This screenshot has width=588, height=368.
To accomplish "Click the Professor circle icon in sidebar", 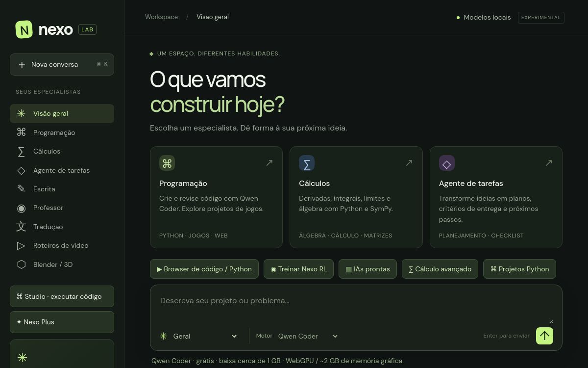I will (21, 208).
